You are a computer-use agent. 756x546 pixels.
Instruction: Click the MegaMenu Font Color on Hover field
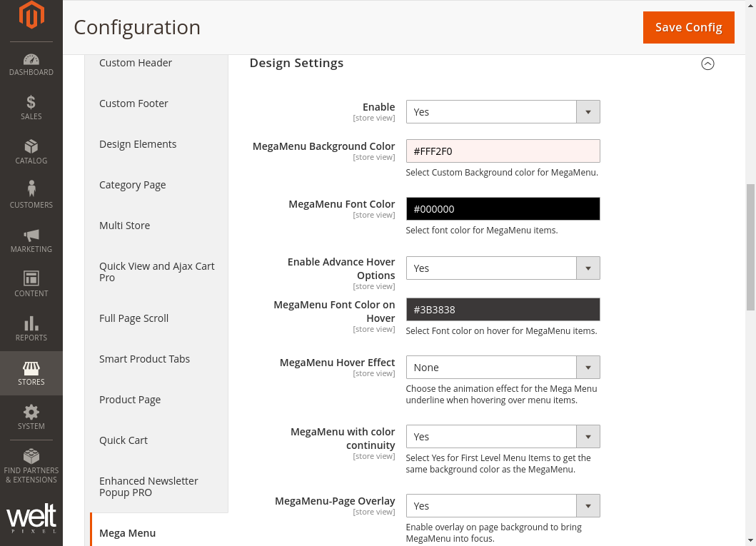coord(503,310)
